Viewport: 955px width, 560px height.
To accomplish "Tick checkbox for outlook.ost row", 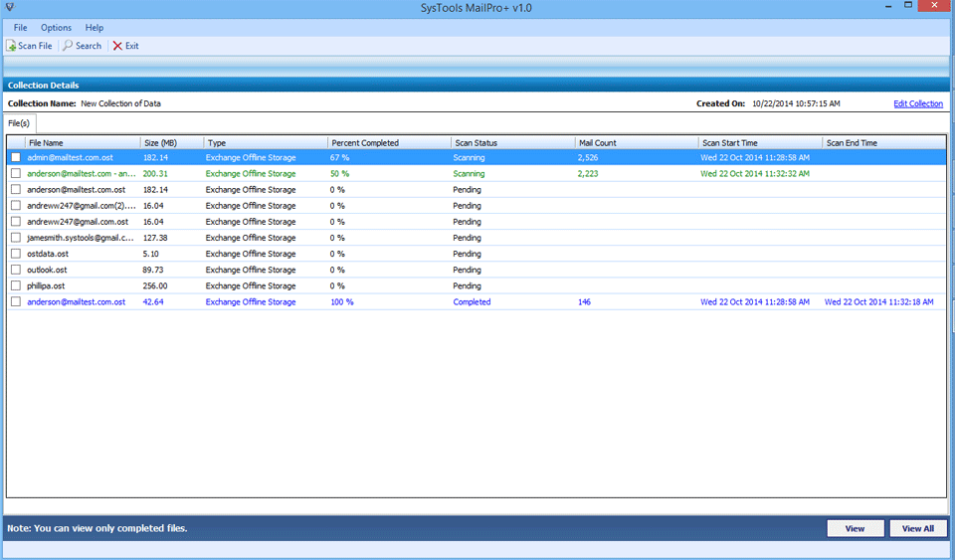I will point(16,270).
